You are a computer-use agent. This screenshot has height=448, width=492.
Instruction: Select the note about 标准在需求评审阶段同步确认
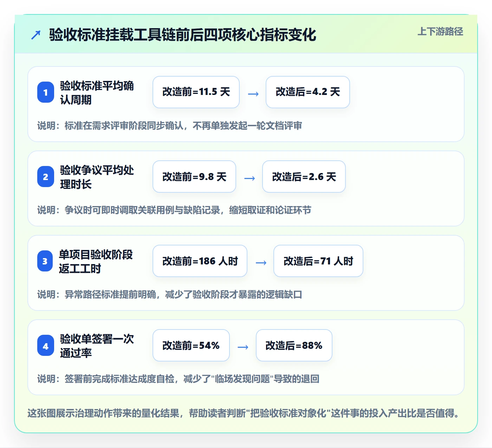click(x=170, y=126)
